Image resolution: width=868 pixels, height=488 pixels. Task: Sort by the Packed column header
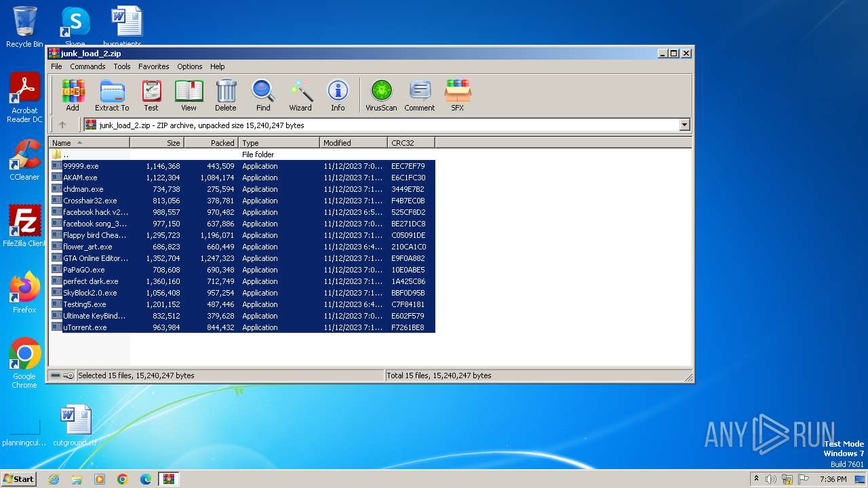(x=211, y=143)
